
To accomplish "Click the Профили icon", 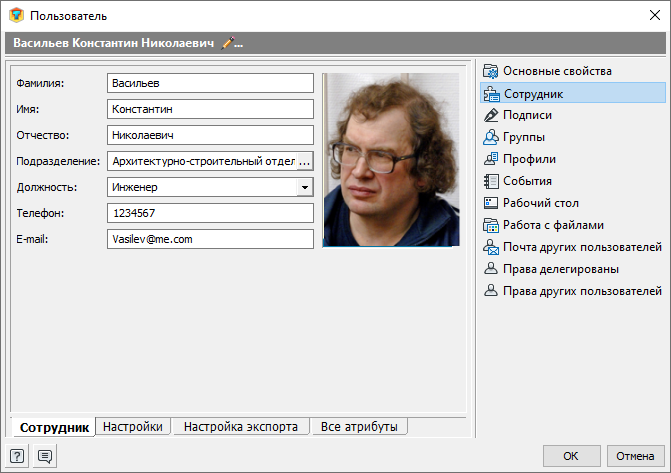I will 491,159.
